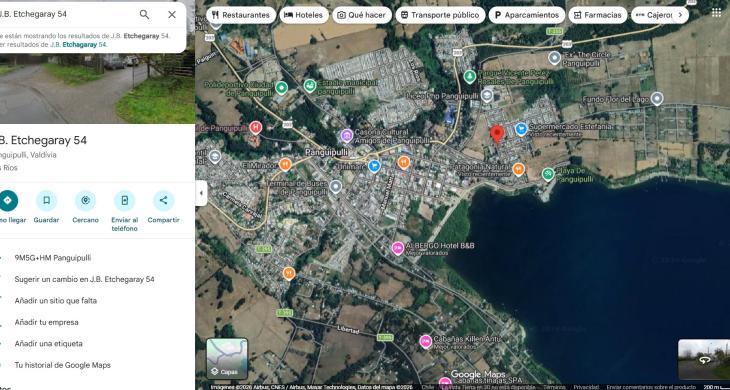Show more category chips with the arrow

point(680,15)
